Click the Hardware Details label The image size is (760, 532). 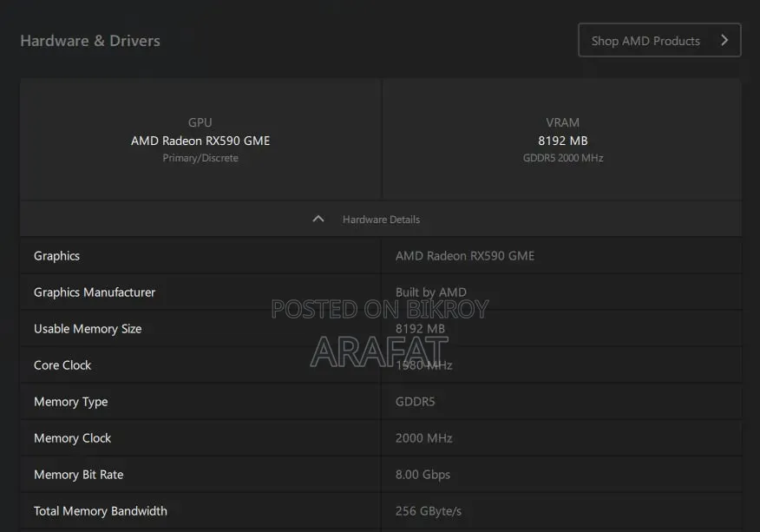[381, 220]
